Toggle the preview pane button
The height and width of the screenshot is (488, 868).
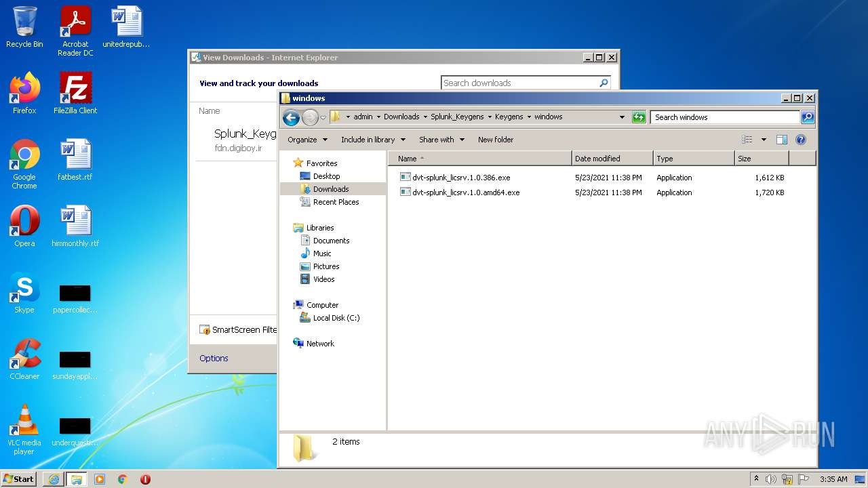(x=781, y=140)
